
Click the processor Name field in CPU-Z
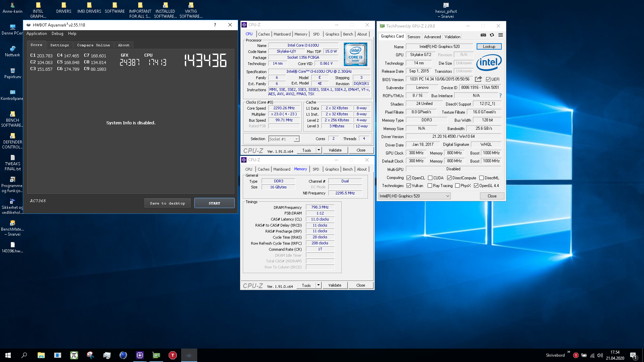(x=303, y=45)
